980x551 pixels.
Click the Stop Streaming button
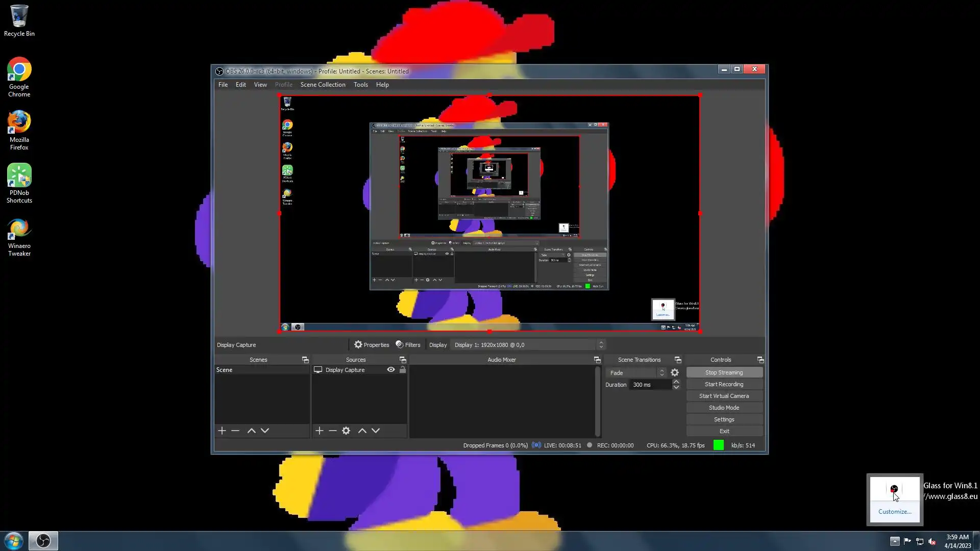tap(724, 372)
